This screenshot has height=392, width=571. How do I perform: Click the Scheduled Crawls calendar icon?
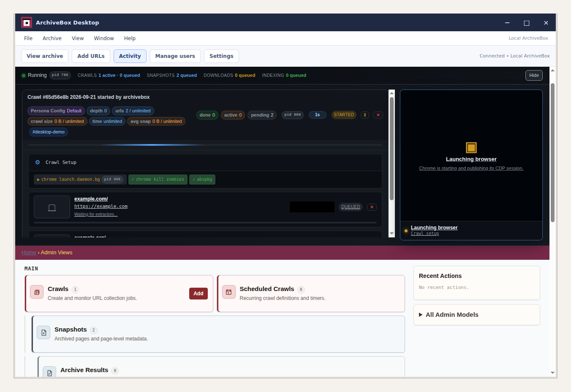[x=228, y=292]
